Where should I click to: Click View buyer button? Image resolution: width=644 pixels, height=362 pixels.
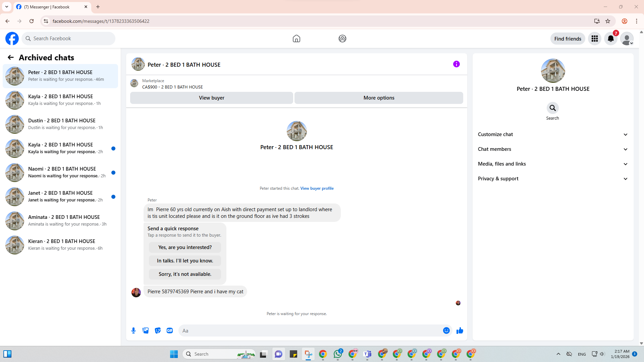point(212,98)
